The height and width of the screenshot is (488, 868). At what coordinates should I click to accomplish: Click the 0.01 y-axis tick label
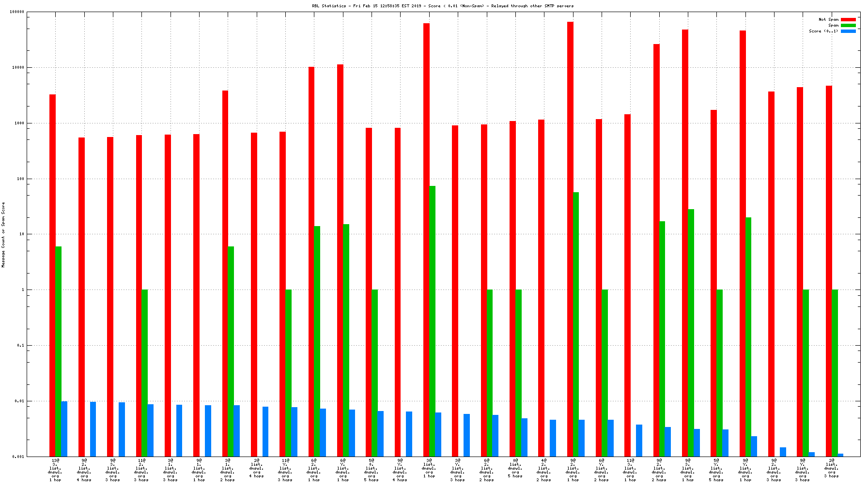click(18, 401)
